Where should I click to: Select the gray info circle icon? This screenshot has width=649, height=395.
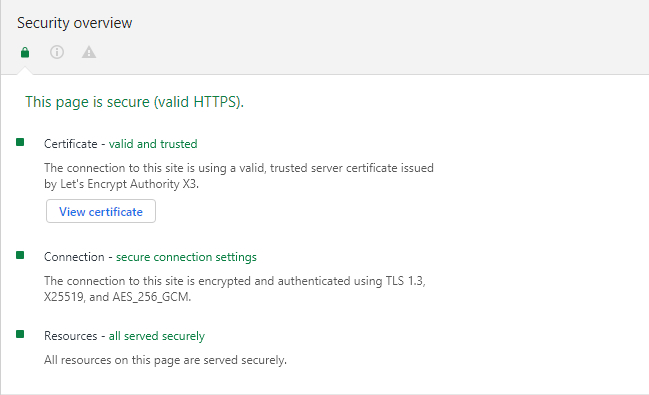coord(57,52)
